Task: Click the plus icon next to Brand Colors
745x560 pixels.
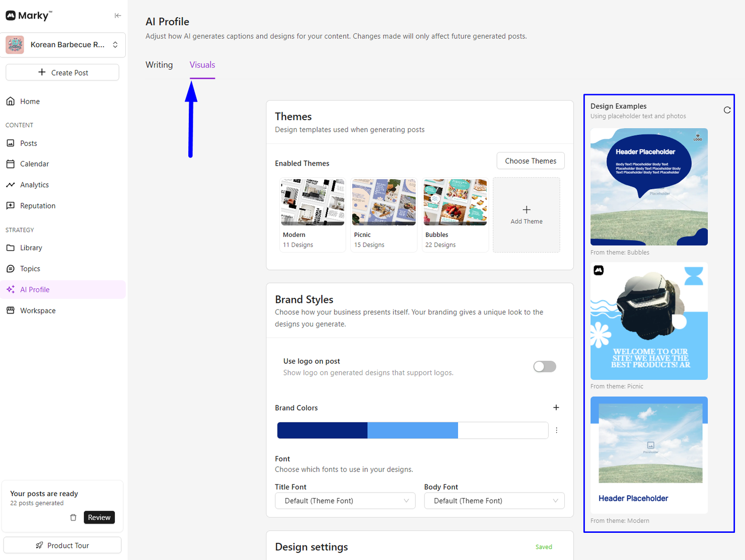Action: point(556,408)
